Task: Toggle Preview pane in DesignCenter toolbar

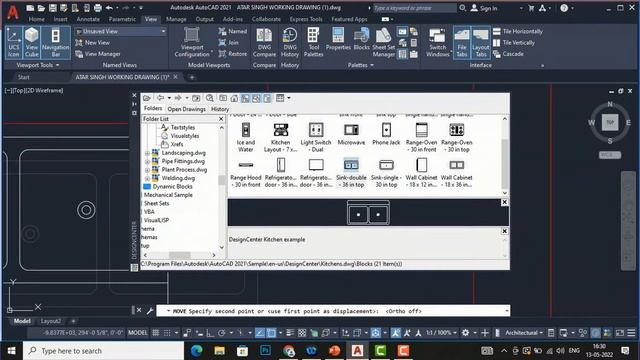Action: [256, 98]
